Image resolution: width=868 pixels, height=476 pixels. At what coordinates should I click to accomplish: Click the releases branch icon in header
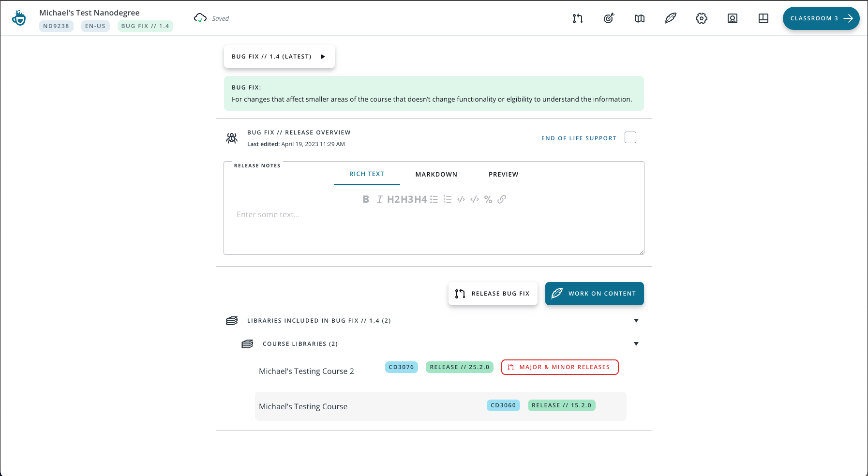[578, 18]
